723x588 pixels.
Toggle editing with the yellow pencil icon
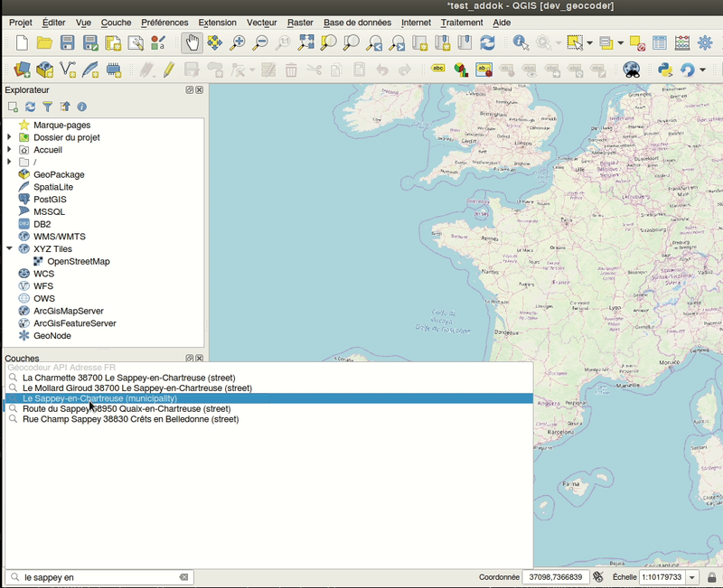point(169,70)
